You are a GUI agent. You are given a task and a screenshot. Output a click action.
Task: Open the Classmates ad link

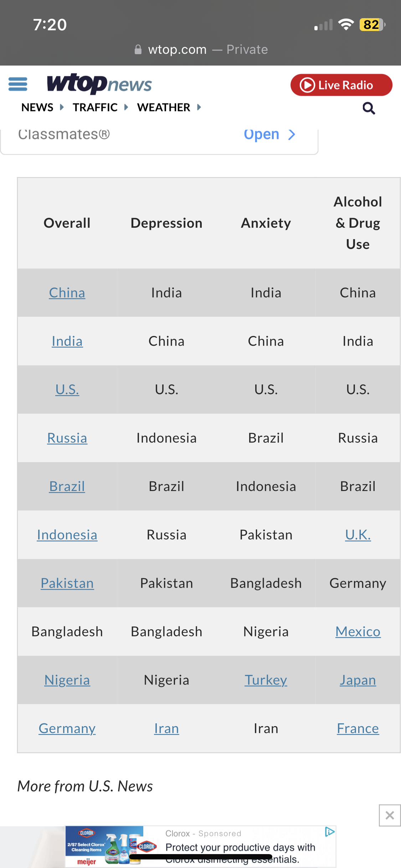269,135
